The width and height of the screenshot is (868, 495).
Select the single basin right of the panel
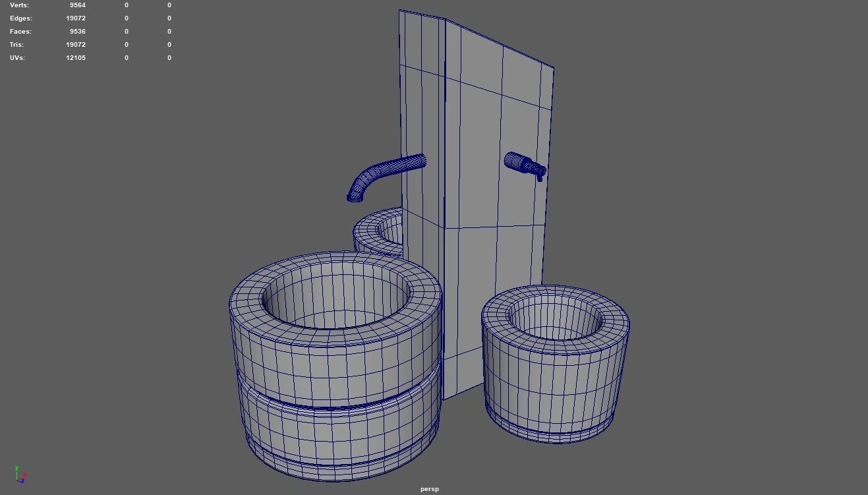coord(555,363)
